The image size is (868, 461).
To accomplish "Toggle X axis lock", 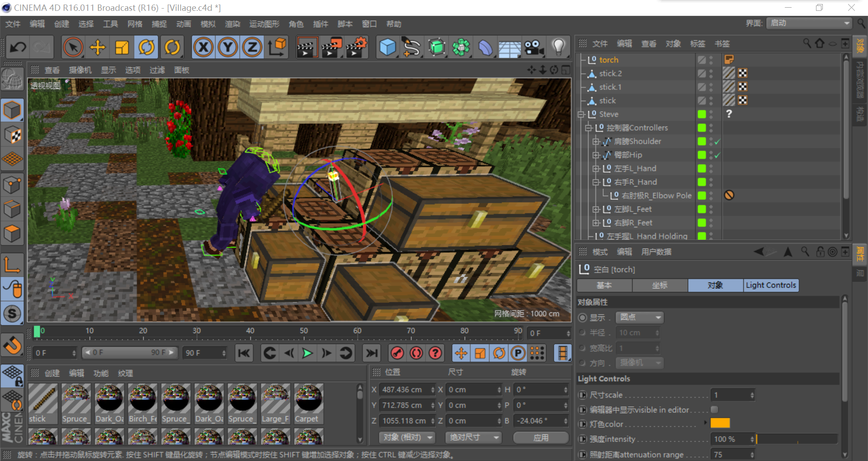I will pos(203,47).
